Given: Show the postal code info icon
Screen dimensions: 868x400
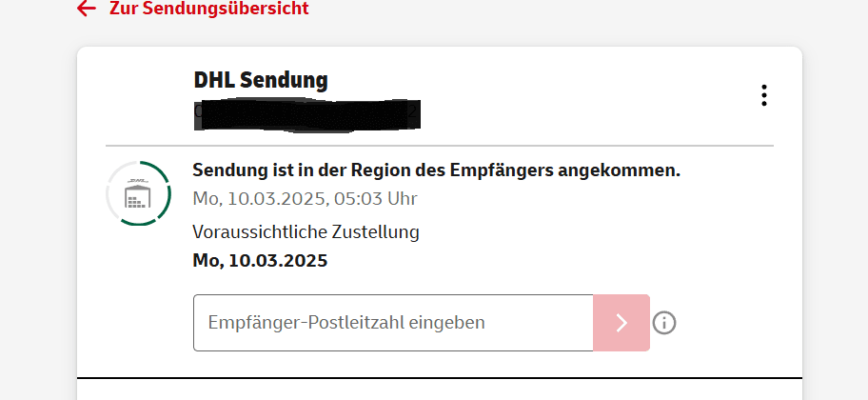Looking at the screenshot, I should point(664,323).
